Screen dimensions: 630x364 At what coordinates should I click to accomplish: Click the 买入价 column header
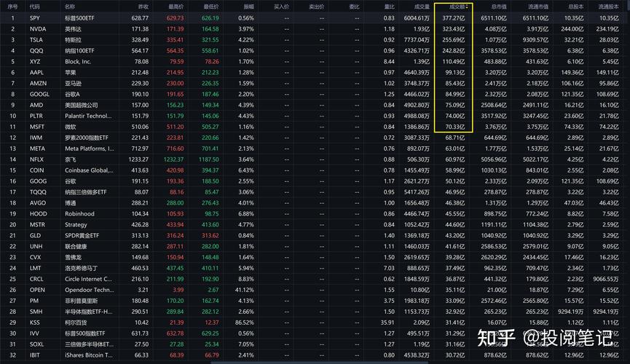click(282, 7)
